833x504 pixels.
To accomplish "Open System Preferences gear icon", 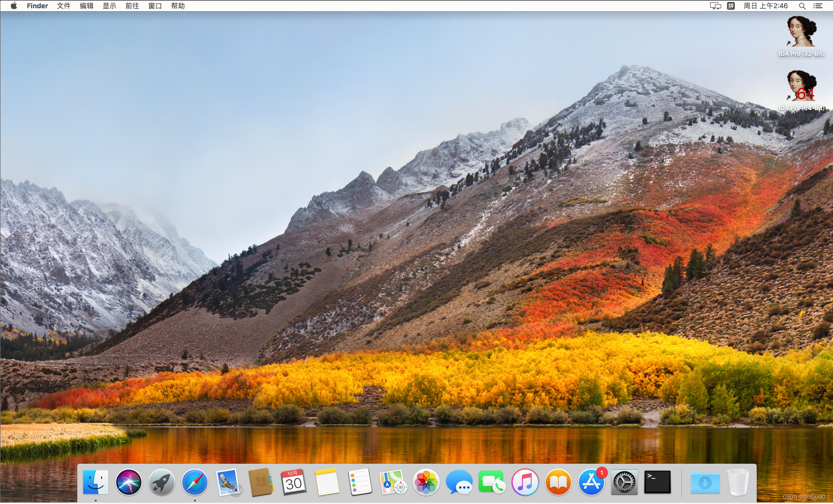I will (x=625, y=482).
